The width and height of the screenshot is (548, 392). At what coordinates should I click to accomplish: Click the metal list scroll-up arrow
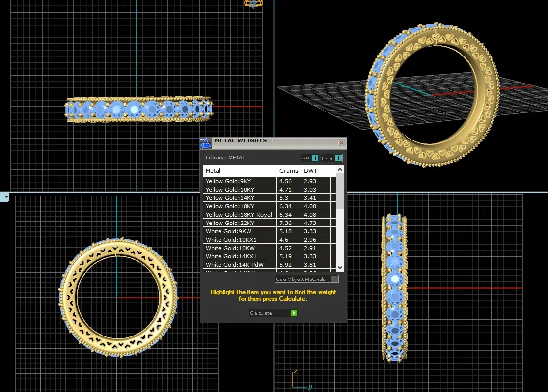pos(340,169)
